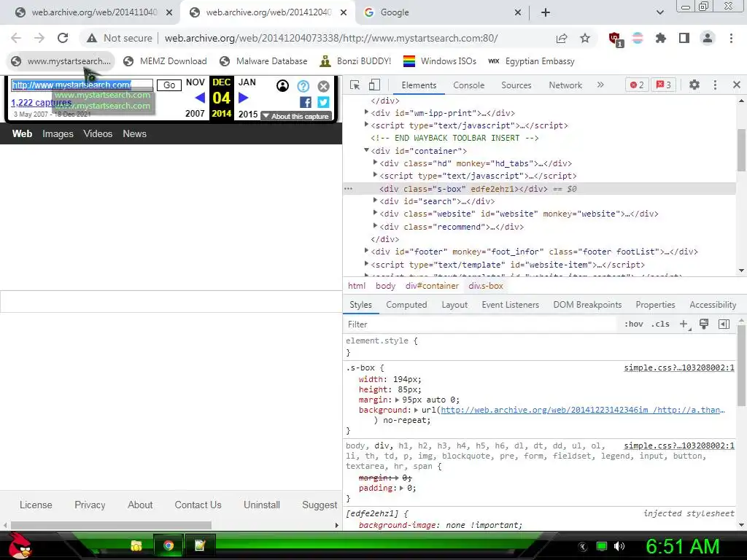
Task: Show the 3 issues indicator in DevTools
Action: 663,85
